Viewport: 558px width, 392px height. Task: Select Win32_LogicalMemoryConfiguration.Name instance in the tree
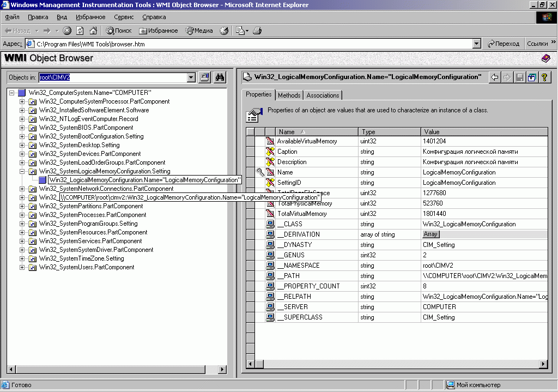(144, 180)
